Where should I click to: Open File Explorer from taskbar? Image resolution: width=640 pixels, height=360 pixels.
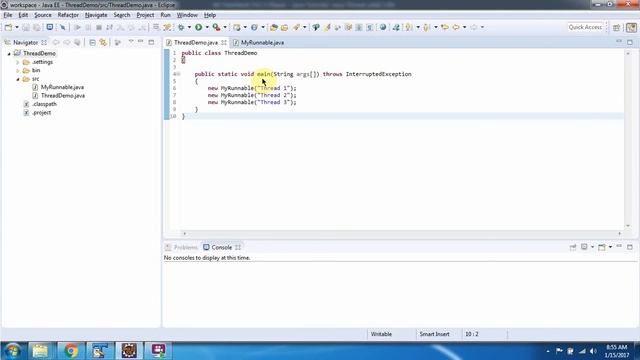coord(40,351)
